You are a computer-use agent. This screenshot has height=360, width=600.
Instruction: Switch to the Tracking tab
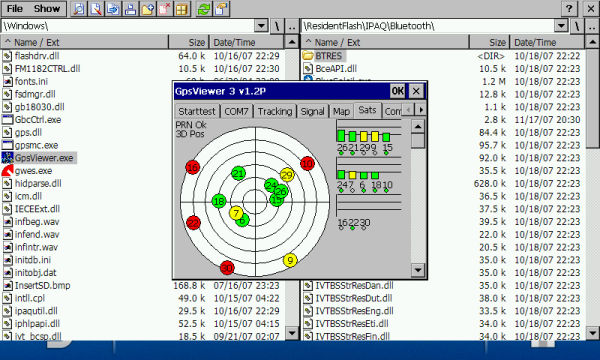[275, 111]
